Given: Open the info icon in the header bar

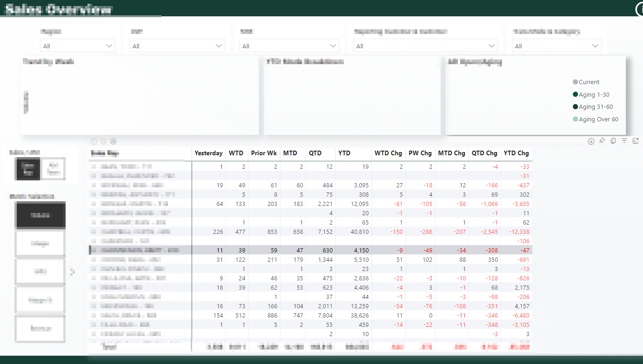Looking at the screenshot, I should pyautogui.click(x=639, y=9).
